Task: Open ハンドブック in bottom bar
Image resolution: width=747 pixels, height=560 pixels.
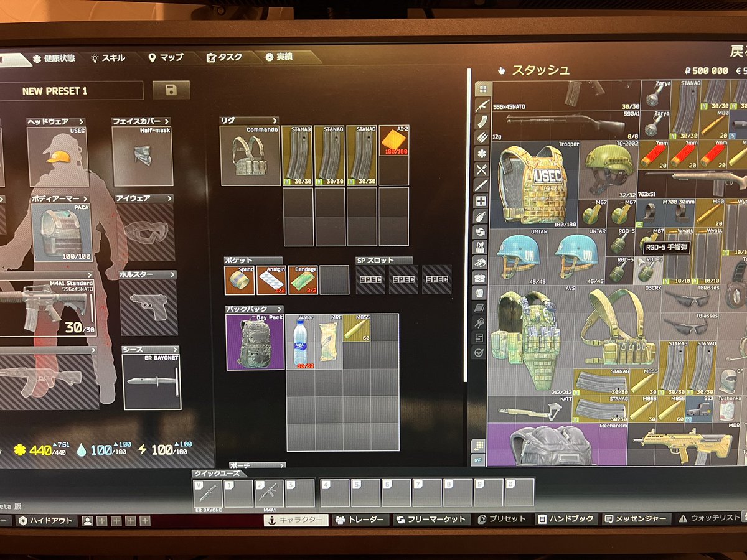Action: (x=566, y=519)
